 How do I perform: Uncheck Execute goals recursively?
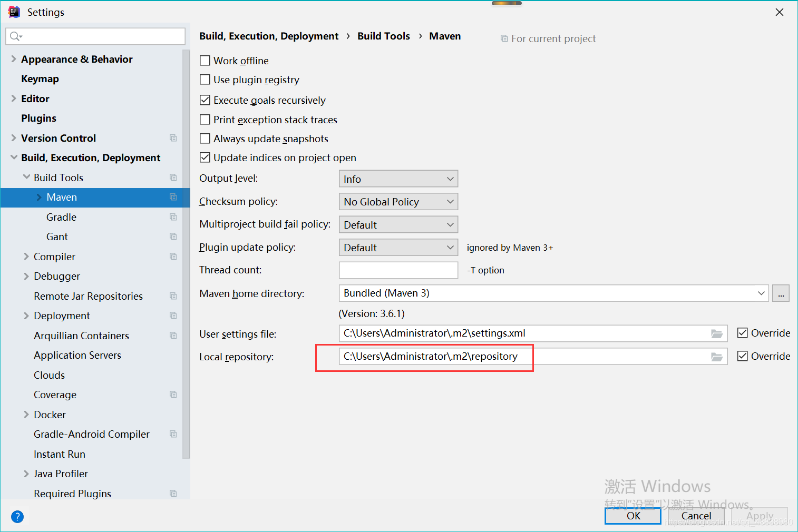pos(205,100)
